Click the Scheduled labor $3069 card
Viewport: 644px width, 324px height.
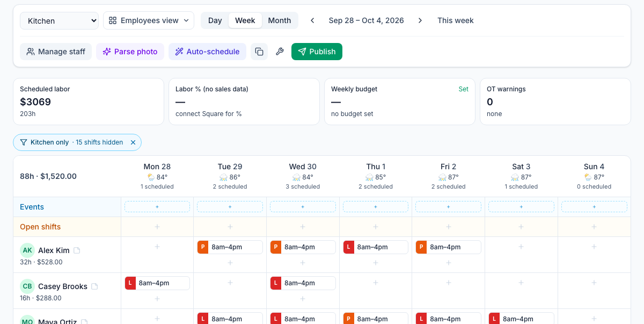89,102
